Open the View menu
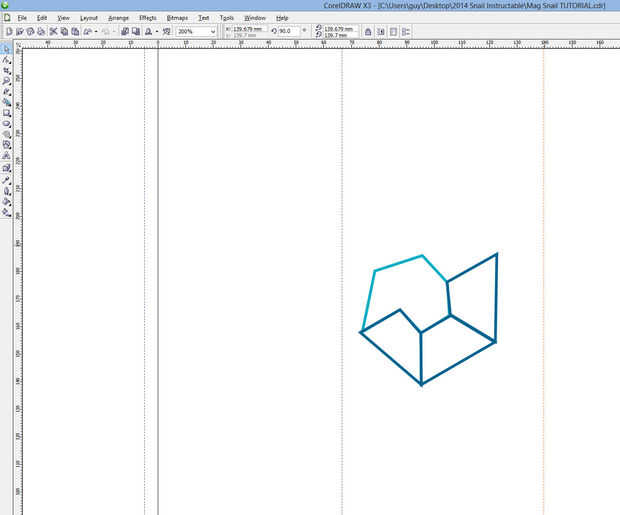Viewport: 620px width, 515px height. [x=63, y=18]
